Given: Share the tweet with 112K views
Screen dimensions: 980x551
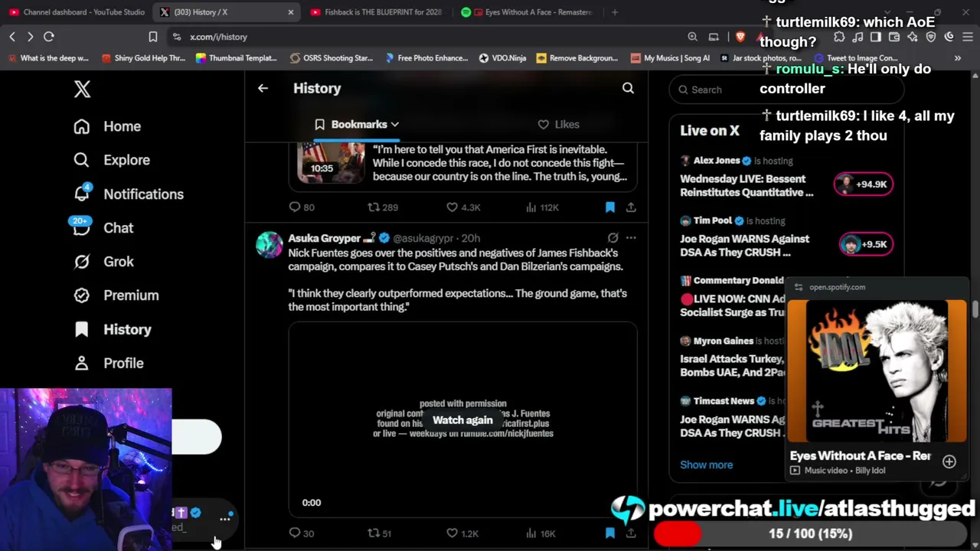Looking at the screenshot, I should (631, 207).
